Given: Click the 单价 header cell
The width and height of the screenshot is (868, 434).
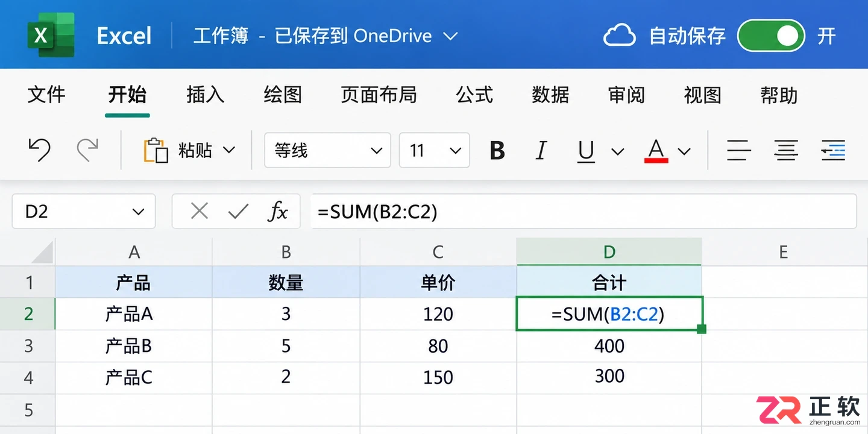Looking at the screenshot, I should [438, 282].
